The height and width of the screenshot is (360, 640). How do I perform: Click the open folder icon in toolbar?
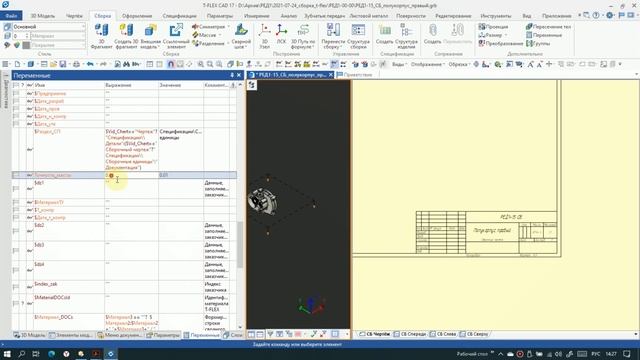[x=53, y=64]
